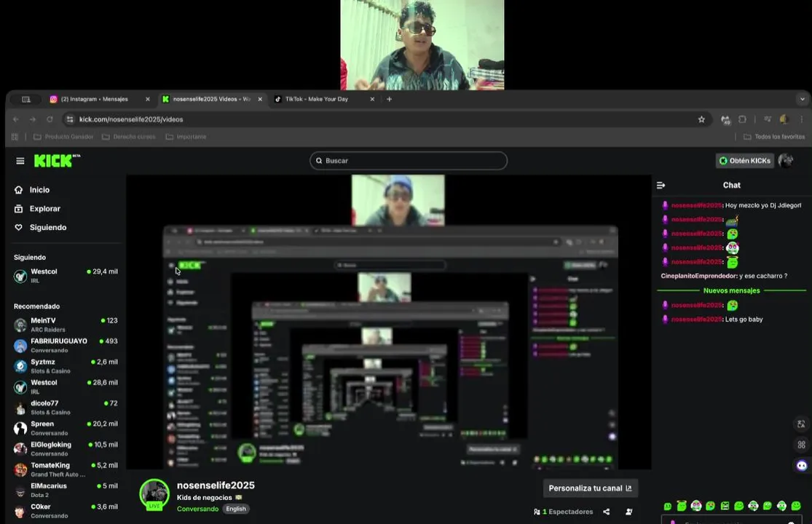Screen dimensions: 812x524
Task: Open FABRIURUGUAYO recommended channel
Action: (66, 345)
